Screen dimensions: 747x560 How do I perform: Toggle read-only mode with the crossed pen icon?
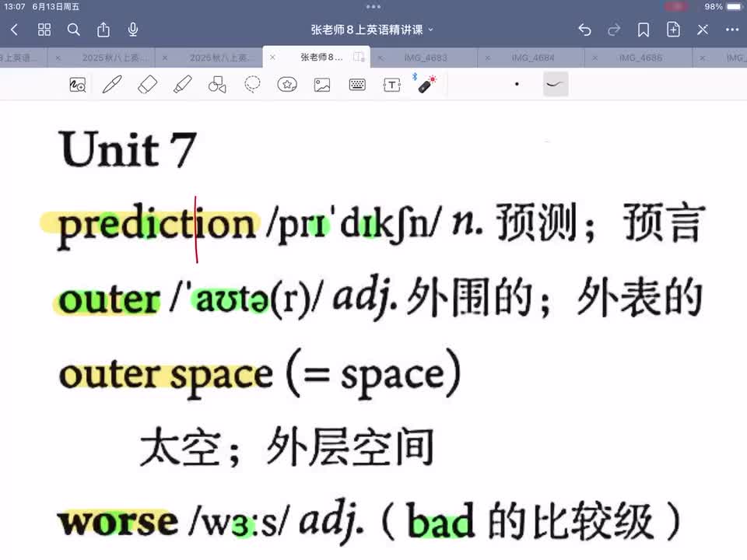pyautogui.click(x=703, y=30)
